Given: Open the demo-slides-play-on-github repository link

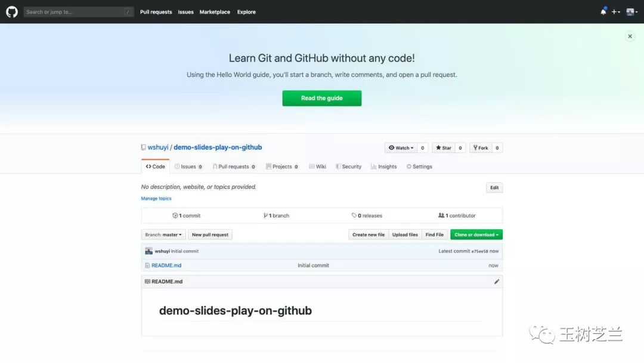Looking at the screenshot, I should click(x=218, y=147).
